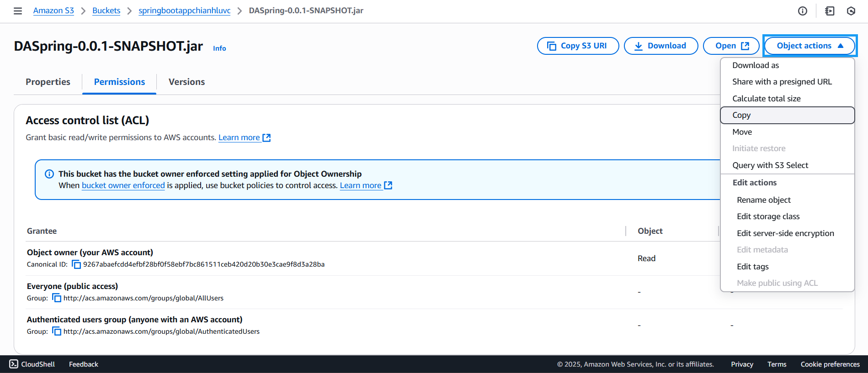The image size is (868, 373).
Task: Collapse the Object actions dropdown
Action: [x=809, y=46]
